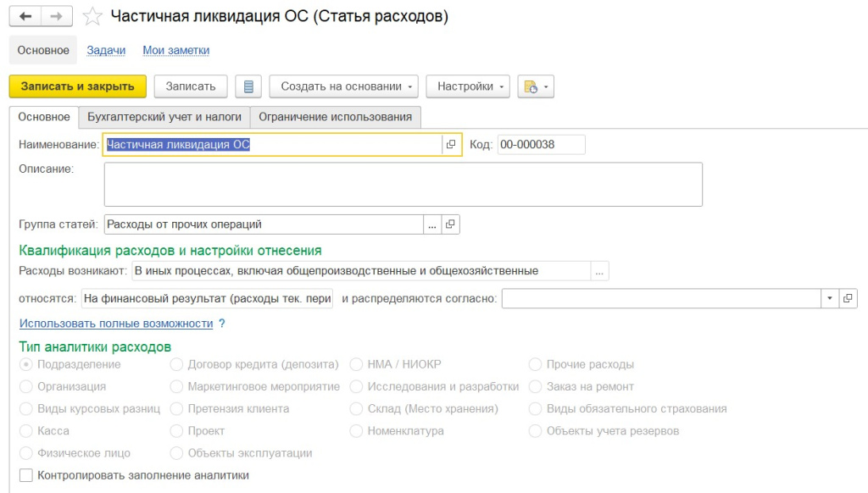Screen dimensions: 868x493
Task: Click the Описание text area
Action: pos(403,185)
